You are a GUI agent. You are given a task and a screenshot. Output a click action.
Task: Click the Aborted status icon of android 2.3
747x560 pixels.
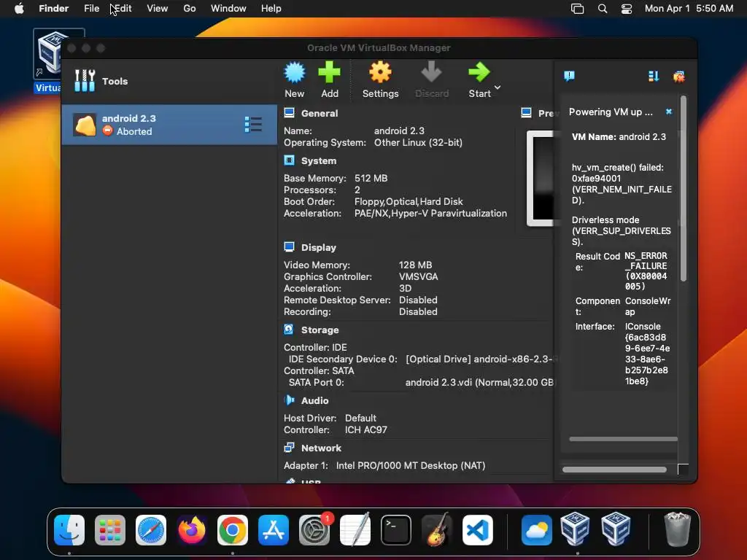(108, 131)
